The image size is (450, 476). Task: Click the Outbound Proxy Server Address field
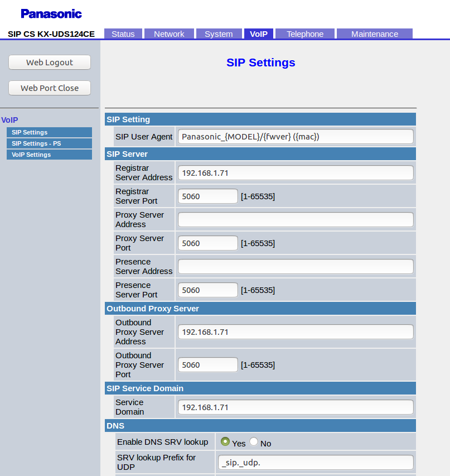coord(295,331)
